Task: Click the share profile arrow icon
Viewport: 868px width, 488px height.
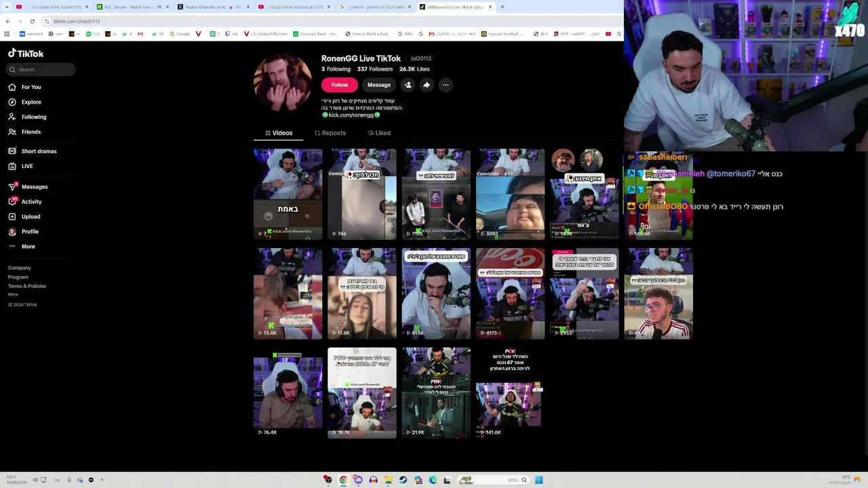Action: coord(427,85)
